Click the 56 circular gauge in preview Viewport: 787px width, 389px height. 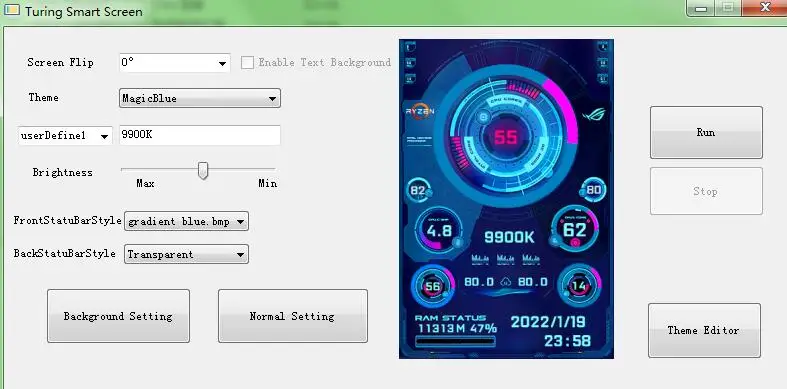(433, 287)
